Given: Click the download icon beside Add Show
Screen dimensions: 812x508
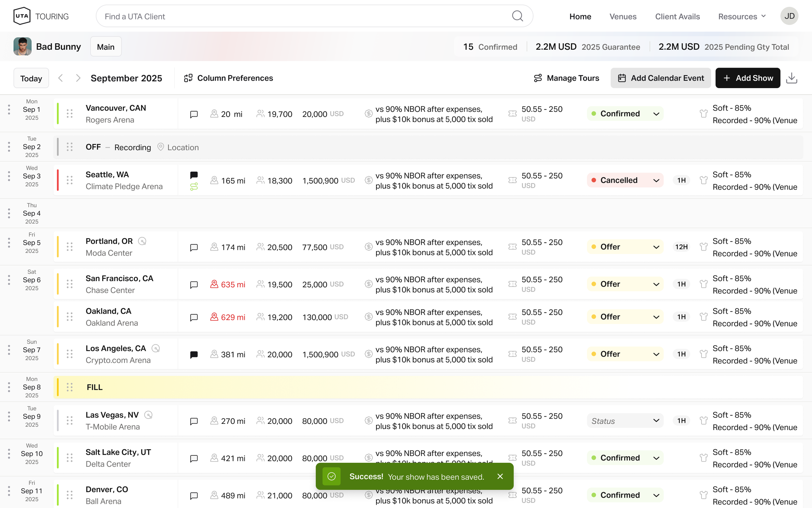Looking at the screenshot, I should (792, 78).
